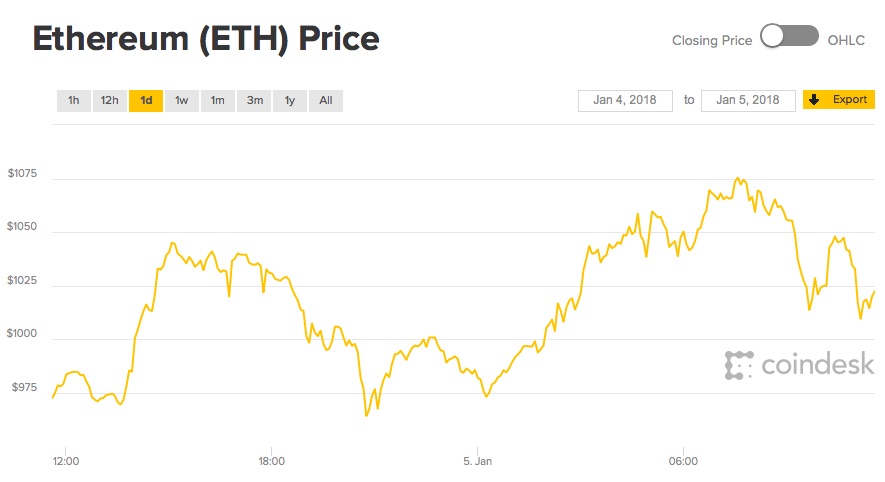885x482 pixels.
Task: Toggle the Closing Price / OHLC switch
Action: click(x=789, y=38)
